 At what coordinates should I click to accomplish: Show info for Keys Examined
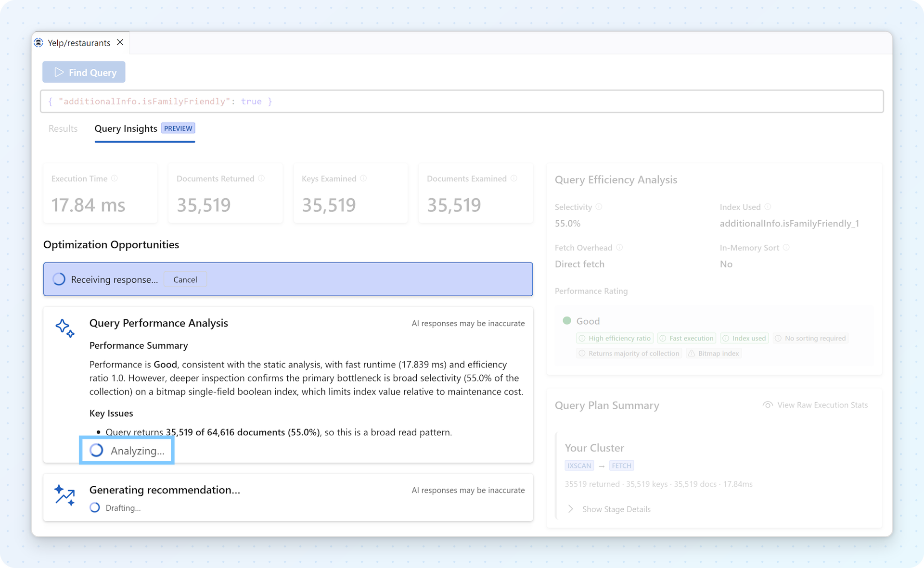click(363, 178)
